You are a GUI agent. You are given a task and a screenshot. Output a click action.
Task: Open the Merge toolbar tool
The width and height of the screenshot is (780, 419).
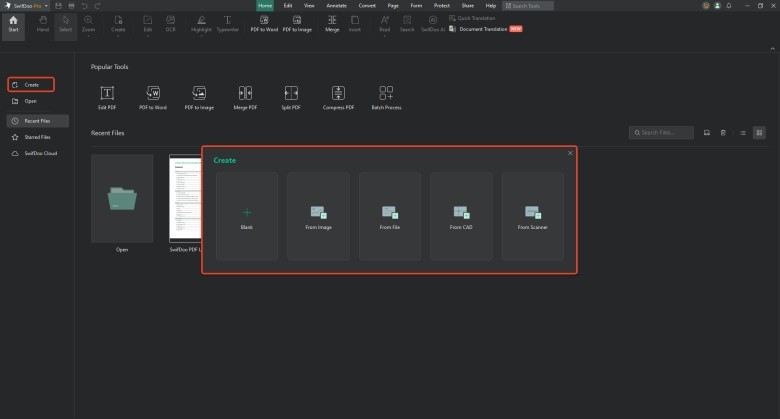pos(332,24)
